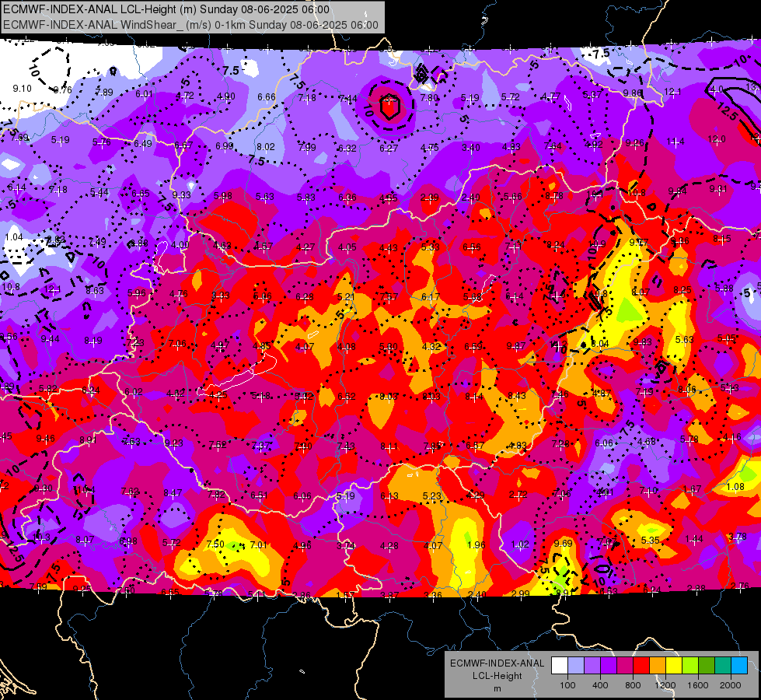
Task: Click the wind shear value 8.43
Action: point(517,395)
